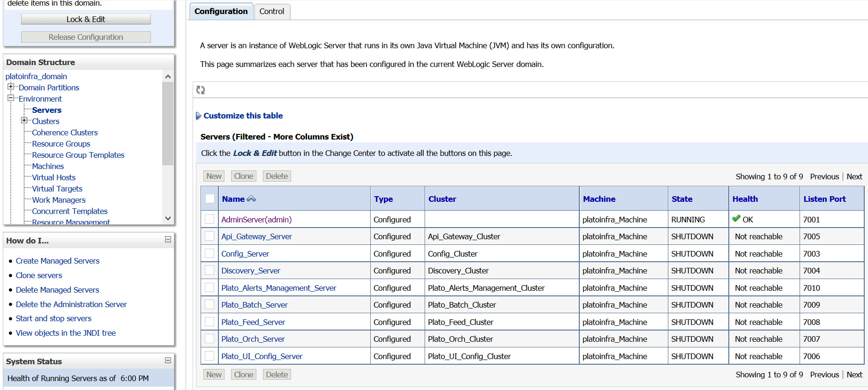Image resolution: width=868 pixels, height=390 pixels.
Task: Collapse the System Status panel
Action: tap(168, 361)
